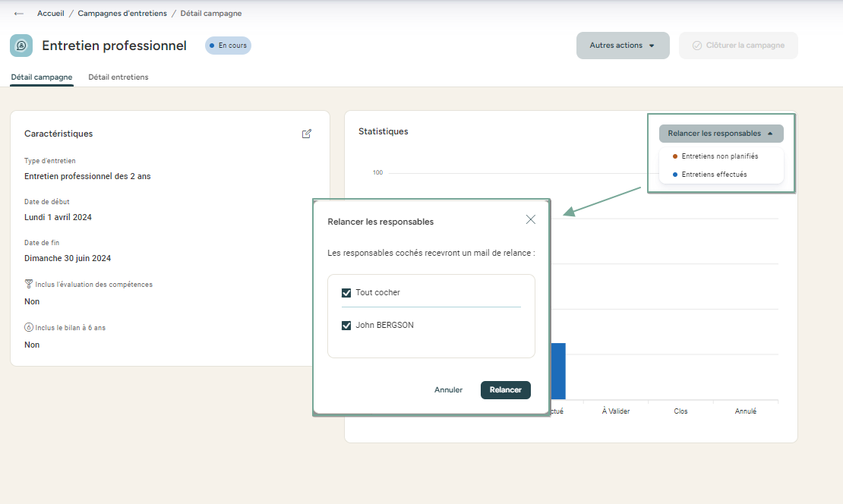Open the edit icon in Caractéristiques
Viewport: 843px width, 504px height.
tap(307, 134)
